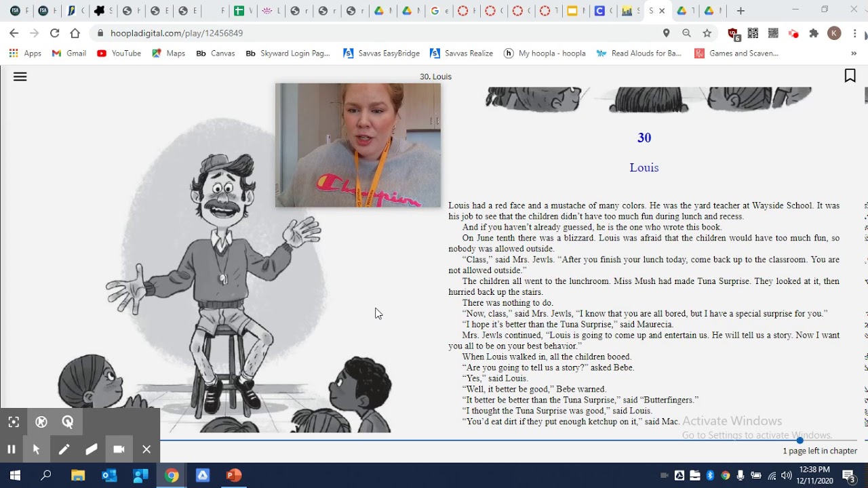The width and height of the screenshot is (868, 488).
Task: Select the eraser tool in recorder toolbar
Action: click(92, 449)
